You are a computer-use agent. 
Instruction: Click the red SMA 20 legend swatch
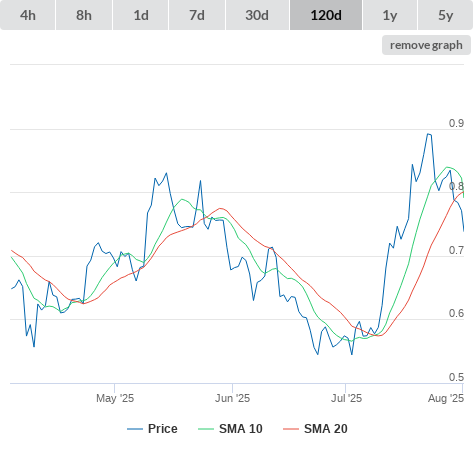(291, 429)
